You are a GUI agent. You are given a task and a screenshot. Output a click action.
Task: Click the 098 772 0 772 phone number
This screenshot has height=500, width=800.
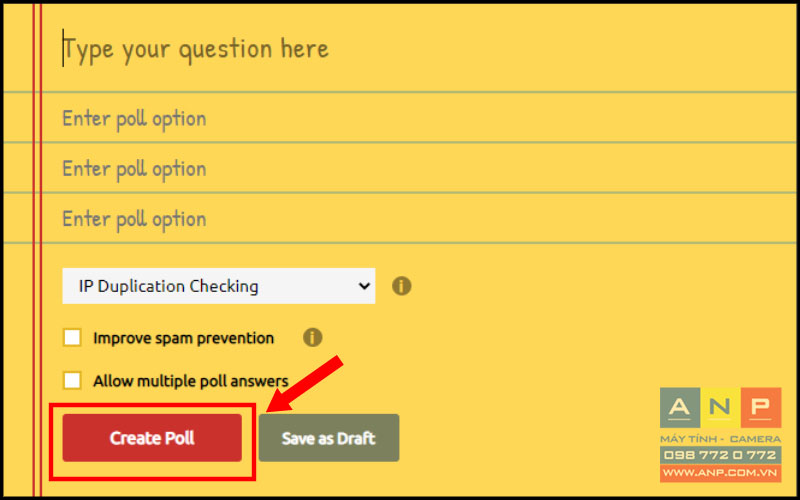pyautogui.click(x=720, y=455)
